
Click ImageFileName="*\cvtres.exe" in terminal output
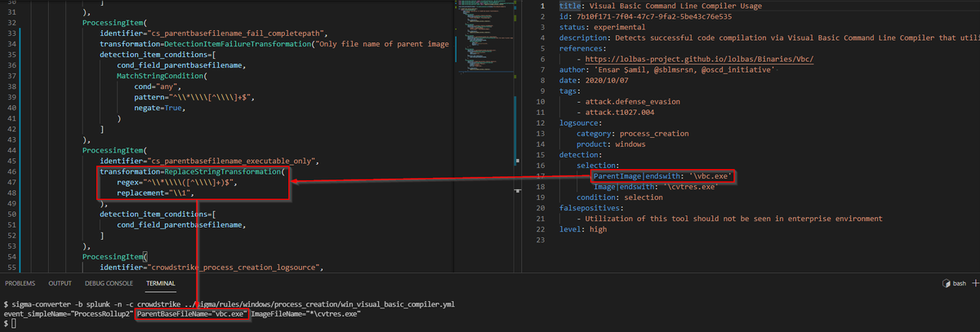tap(306, 313)
